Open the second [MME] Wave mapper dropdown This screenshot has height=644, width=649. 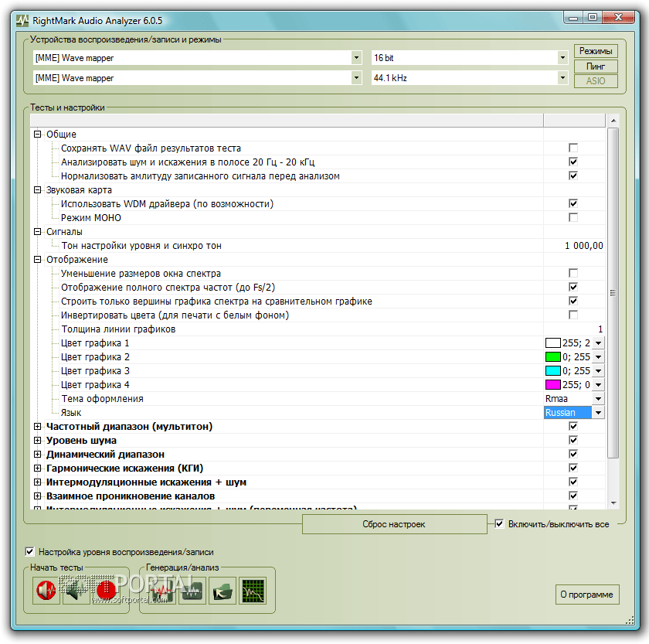[x=356, y=77]
